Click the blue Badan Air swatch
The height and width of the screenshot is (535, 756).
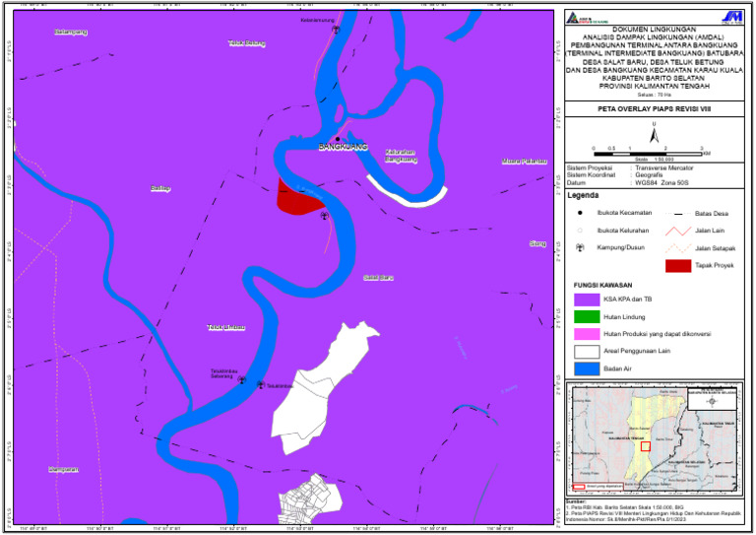[x=587, y=368]
